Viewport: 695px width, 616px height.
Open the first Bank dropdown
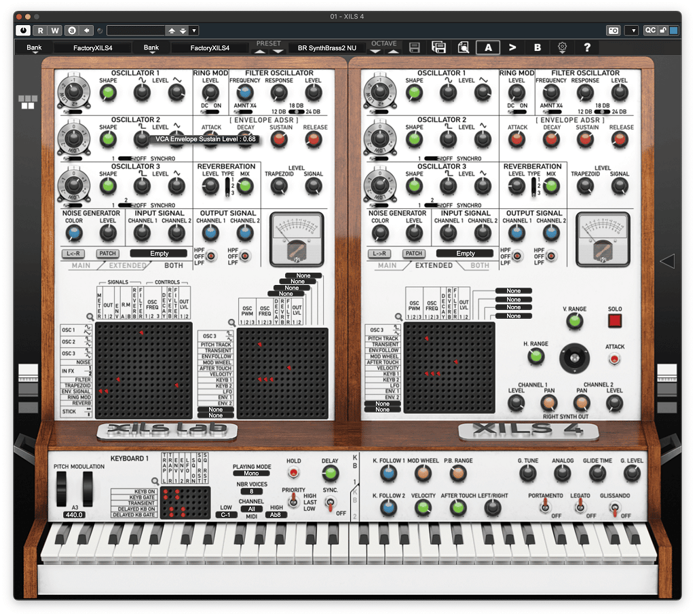coord(34,48)
